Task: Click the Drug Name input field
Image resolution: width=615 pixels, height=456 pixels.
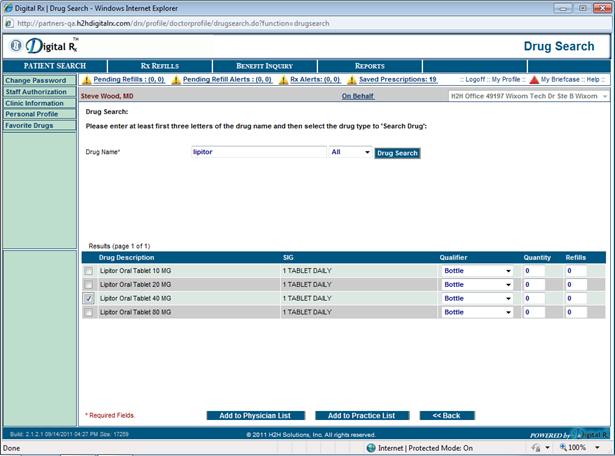Action: coord(257,153)
